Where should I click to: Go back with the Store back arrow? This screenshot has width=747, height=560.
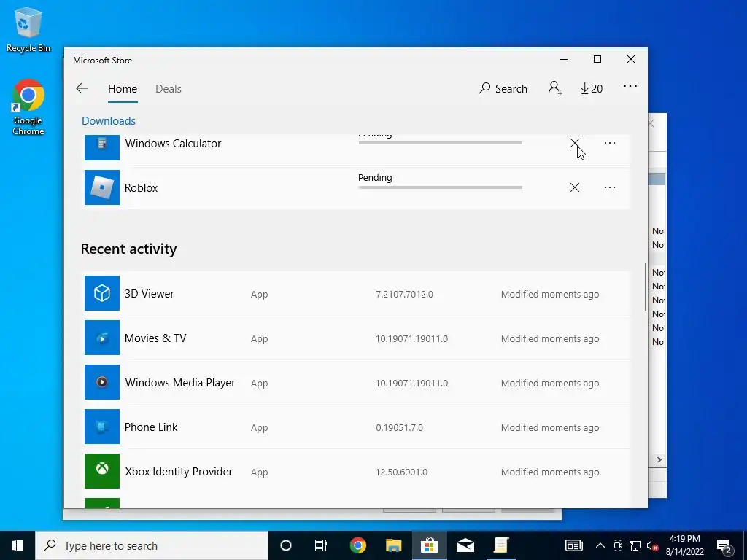click(82, 88)
